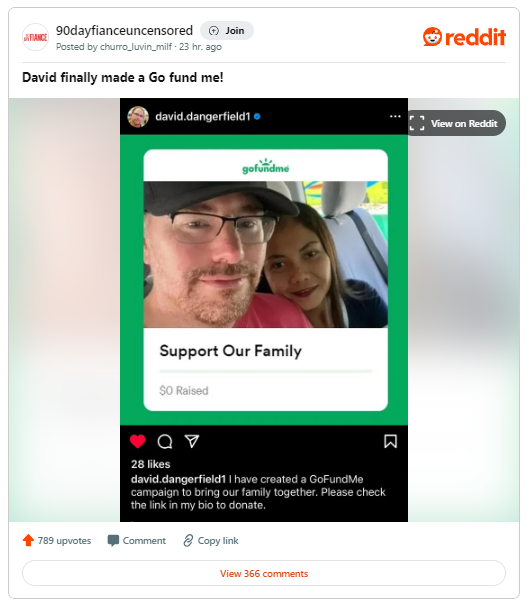Click View on Reddit button
This screenshot has height=607, width=530.
pyautogui.click(x=457, y=123)
